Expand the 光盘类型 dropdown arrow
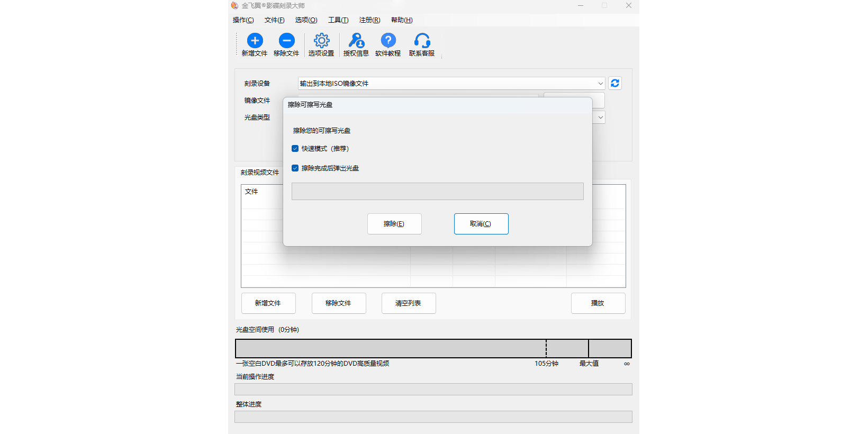Image resolution: width=868 pixels, height=434 pixels. 600,117
